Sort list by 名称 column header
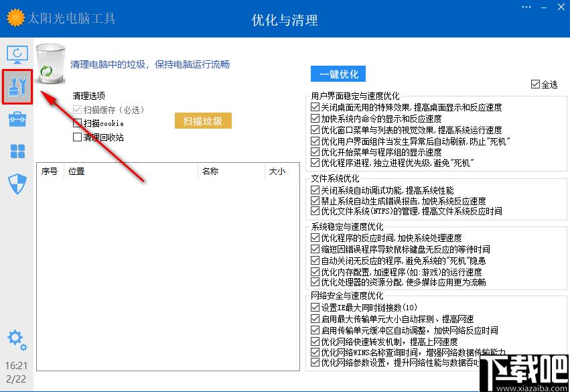570x392 pixels. point(231,172)
